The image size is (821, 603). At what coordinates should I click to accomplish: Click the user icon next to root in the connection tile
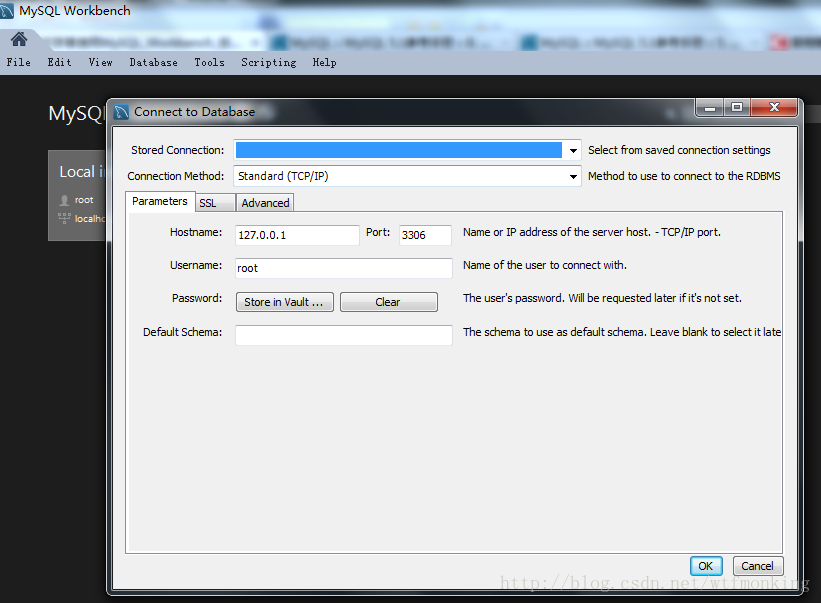coord(64,200)
